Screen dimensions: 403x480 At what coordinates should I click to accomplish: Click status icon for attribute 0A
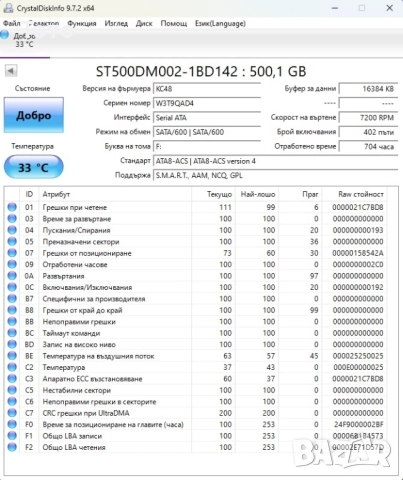[x=12, y=276]
